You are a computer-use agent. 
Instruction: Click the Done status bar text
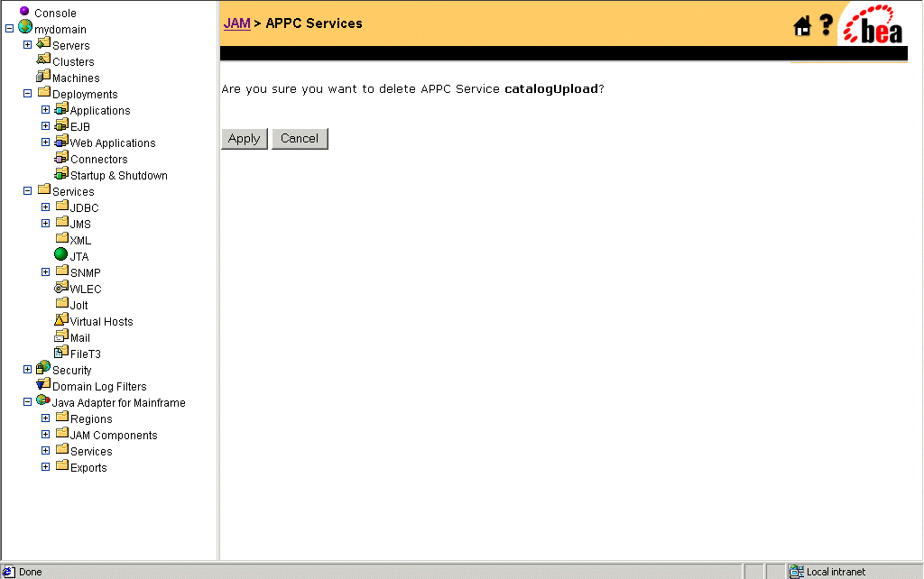pos(31,572)
